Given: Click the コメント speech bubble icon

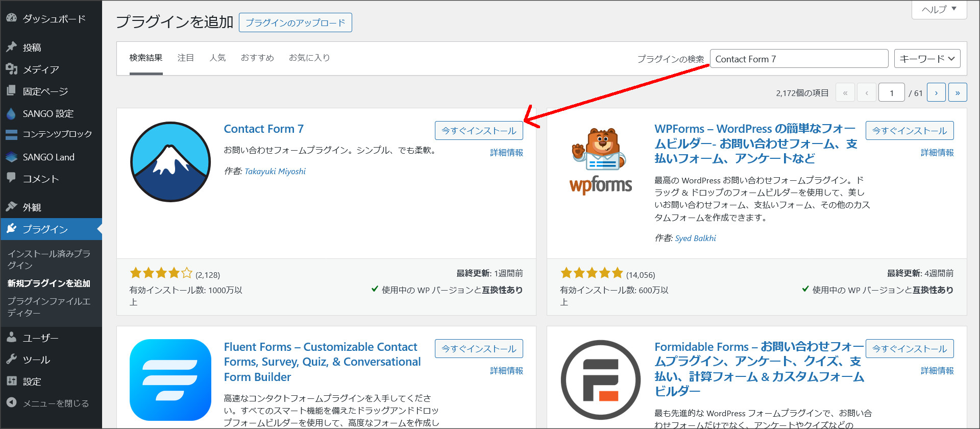Looking at the screenshot, I should (11, 178).
